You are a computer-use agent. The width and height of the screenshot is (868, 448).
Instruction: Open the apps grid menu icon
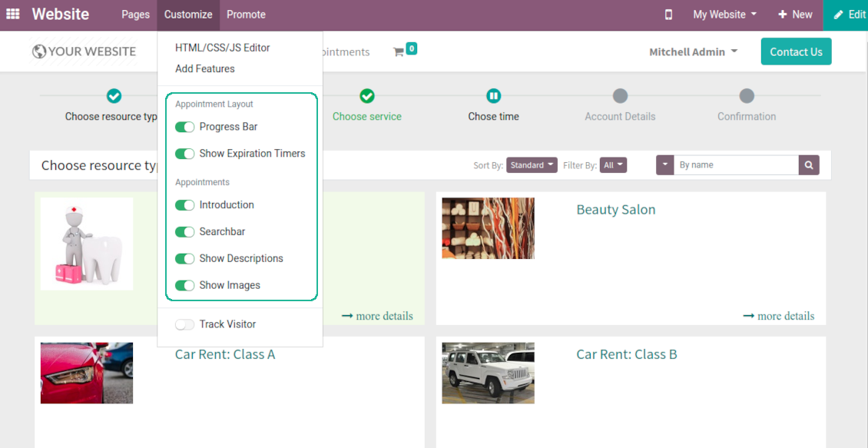click(13, 15)
